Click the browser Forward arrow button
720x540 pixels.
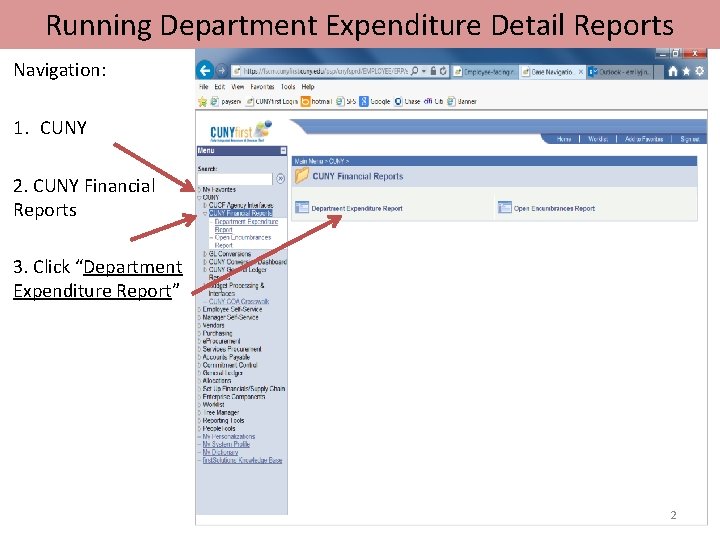click(x=221, y=71)
